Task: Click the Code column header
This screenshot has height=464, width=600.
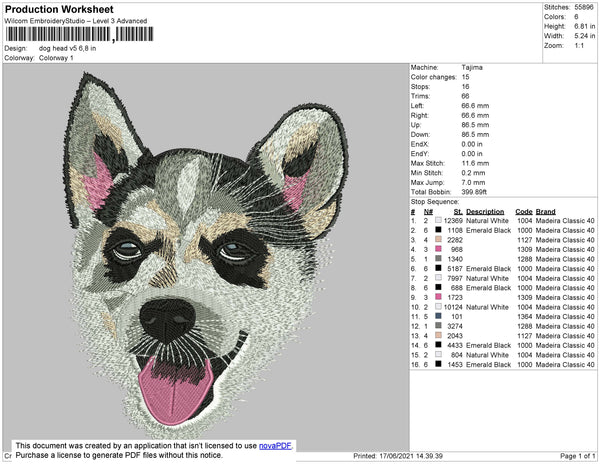Action: (x=523, y=211)
